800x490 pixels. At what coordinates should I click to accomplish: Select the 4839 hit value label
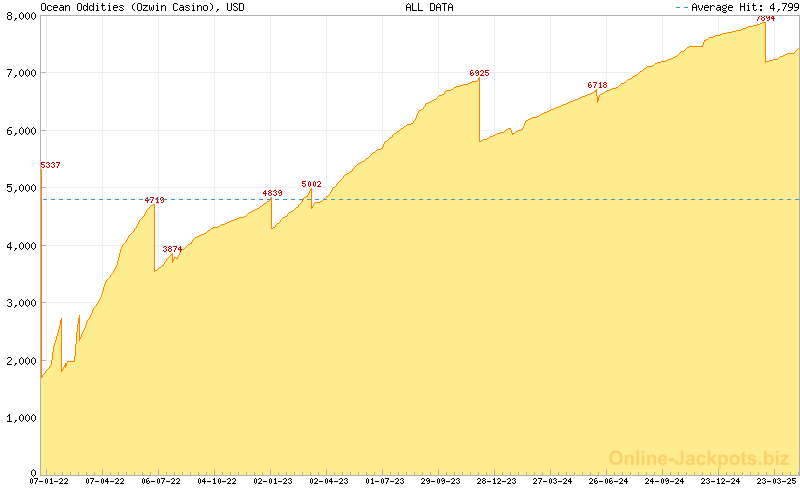coord(272,193)
